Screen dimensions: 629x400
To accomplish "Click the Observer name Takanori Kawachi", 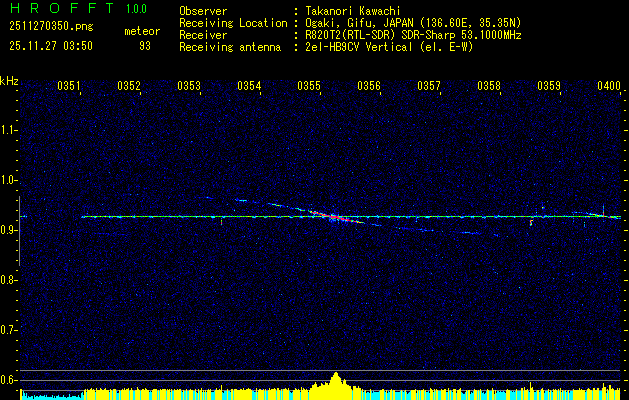I will click(x=352, y=11).
